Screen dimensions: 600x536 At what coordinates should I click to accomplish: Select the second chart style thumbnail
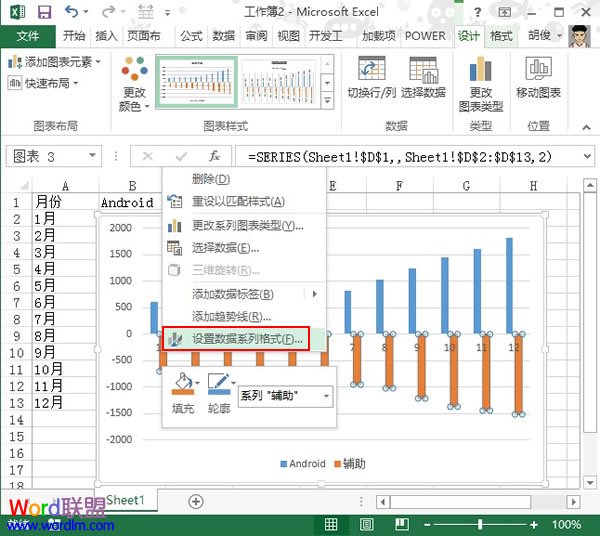coord(279,81)
